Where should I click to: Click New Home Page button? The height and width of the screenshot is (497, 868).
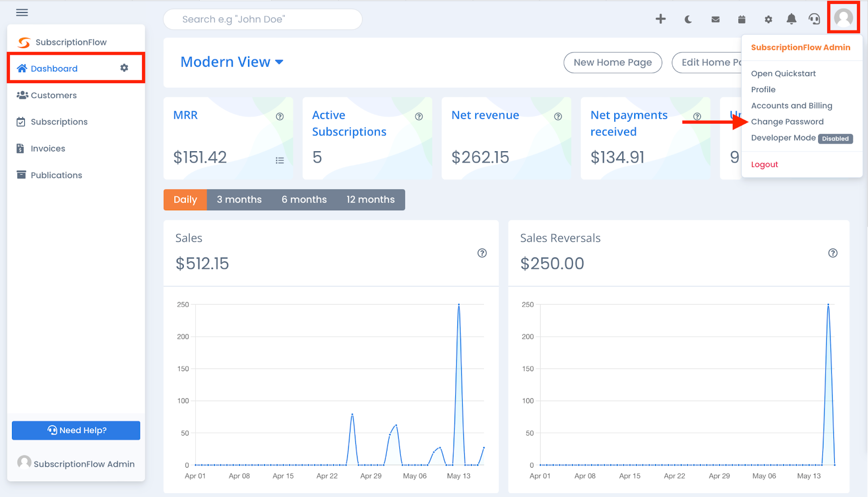coord(613,62)
